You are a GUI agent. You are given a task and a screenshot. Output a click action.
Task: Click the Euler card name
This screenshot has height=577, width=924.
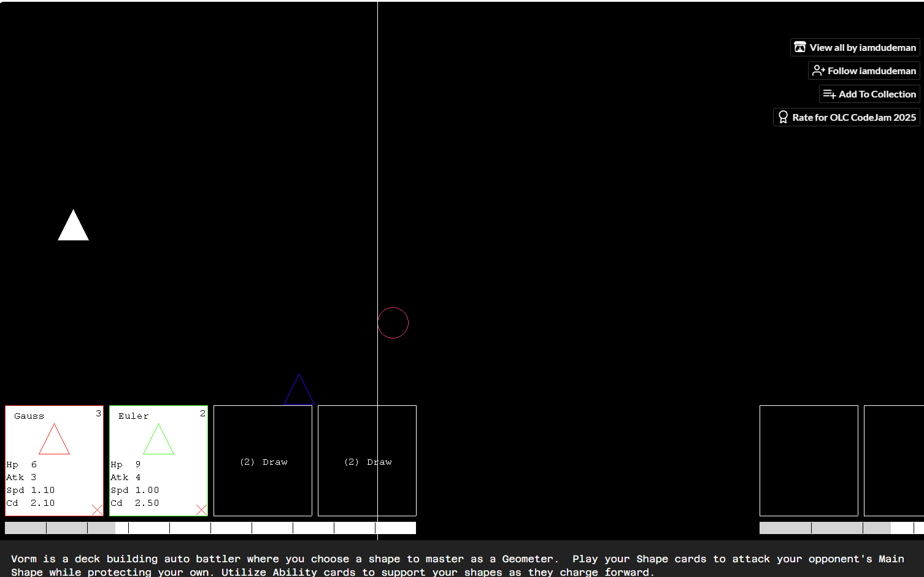pos(133,416)
